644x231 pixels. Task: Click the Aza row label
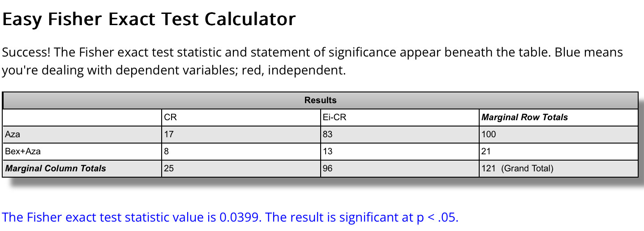(x=13, y=134)
